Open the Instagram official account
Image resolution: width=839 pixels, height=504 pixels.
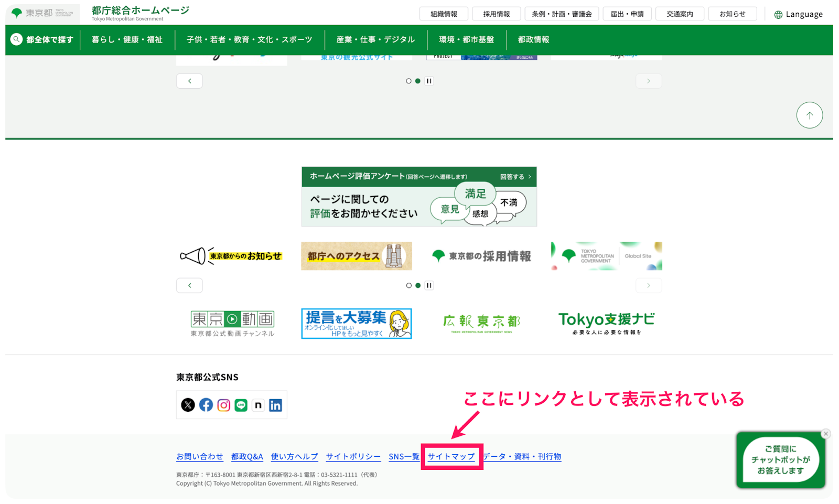pos(223,404)
